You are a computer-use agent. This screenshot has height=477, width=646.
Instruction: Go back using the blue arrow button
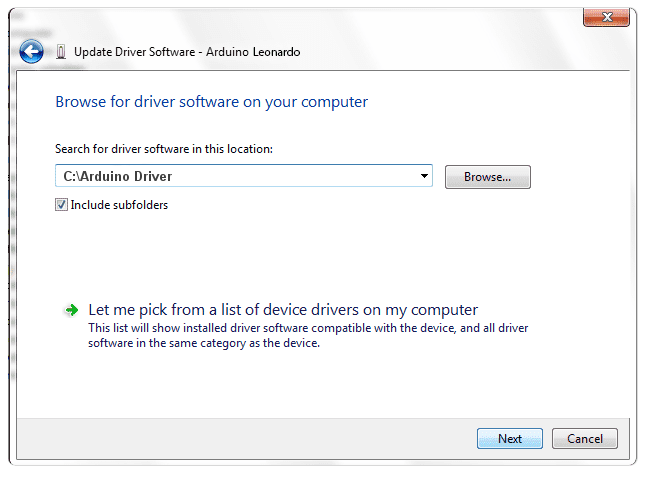click(31, 51)
